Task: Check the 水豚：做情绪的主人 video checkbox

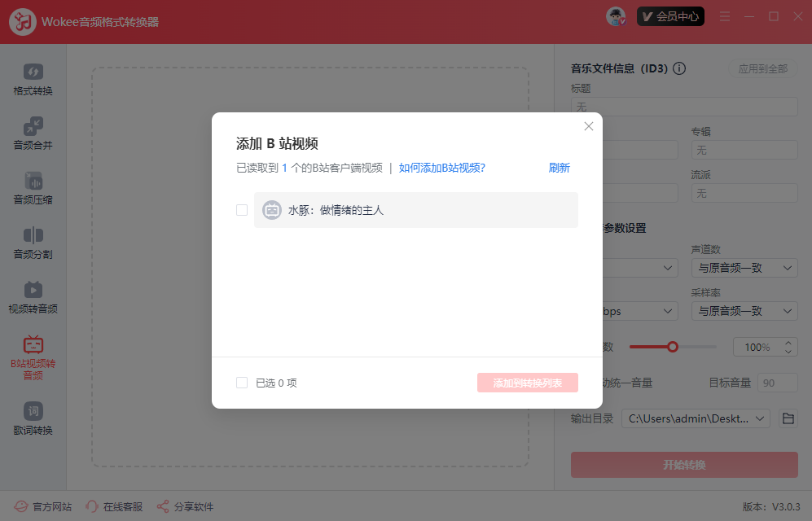Action: pos(241,209)
